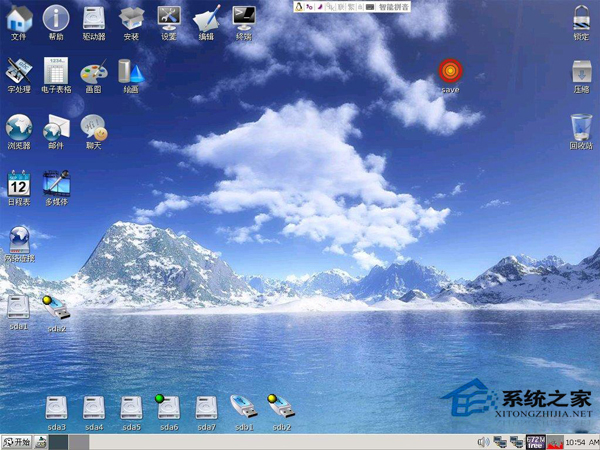Launch the 电子表格 spreadsheet icon

pyautogui.click(x=56, y=71)
